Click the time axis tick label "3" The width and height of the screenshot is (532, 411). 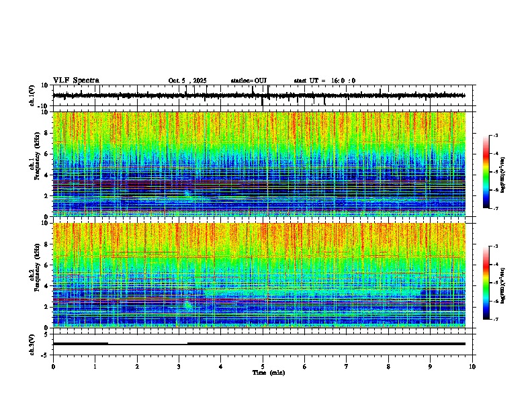coord(179,367)
